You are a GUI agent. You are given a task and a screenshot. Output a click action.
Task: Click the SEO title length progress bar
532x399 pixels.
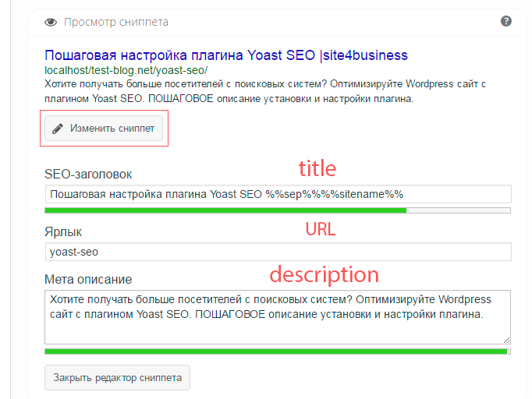pyautogui.click(x=278, y=210)
